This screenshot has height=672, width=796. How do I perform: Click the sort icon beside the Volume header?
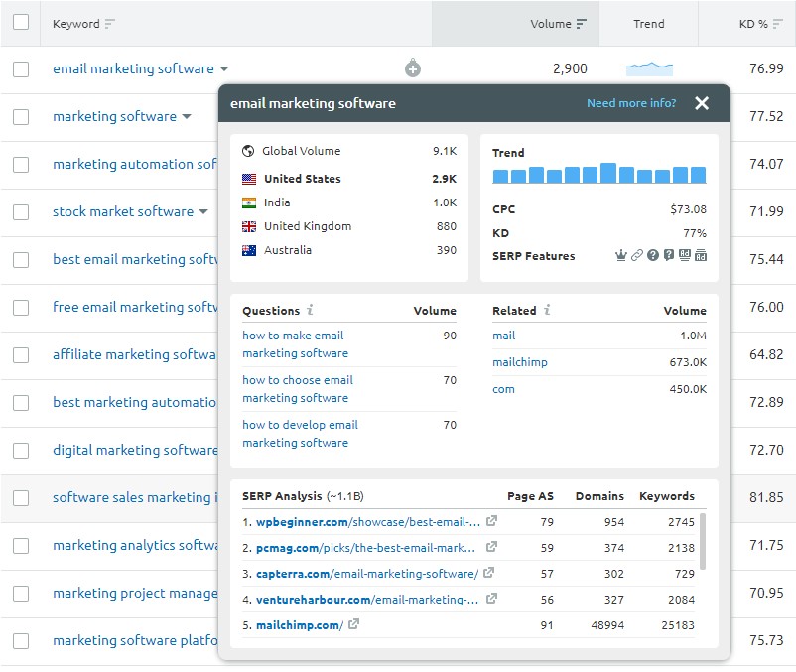(x=582, y=24)
